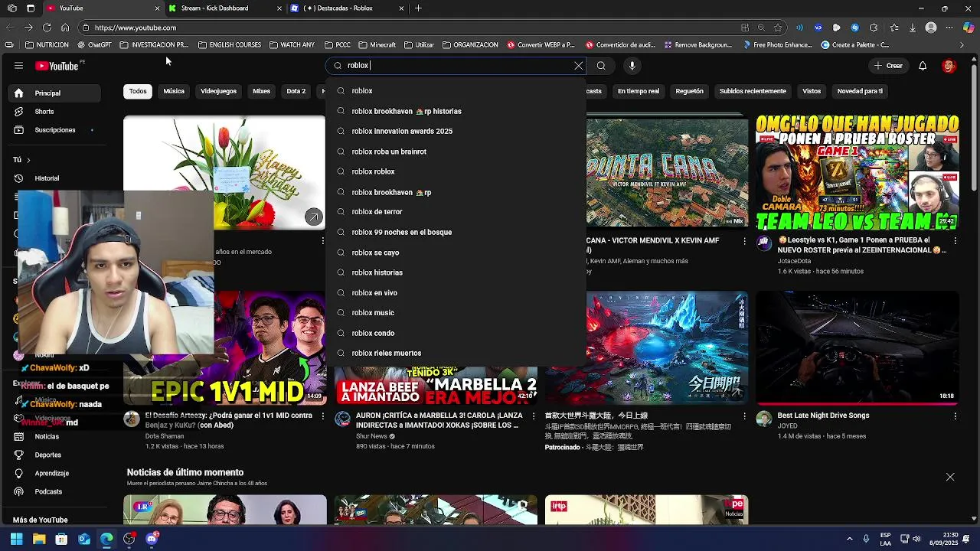980x551 pixels.
Task: Click in the YouTube search input field
Action: 456,66
